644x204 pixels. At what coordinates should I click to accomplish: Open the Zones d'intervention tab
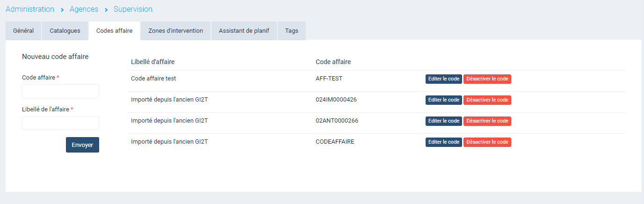(175, 31)
